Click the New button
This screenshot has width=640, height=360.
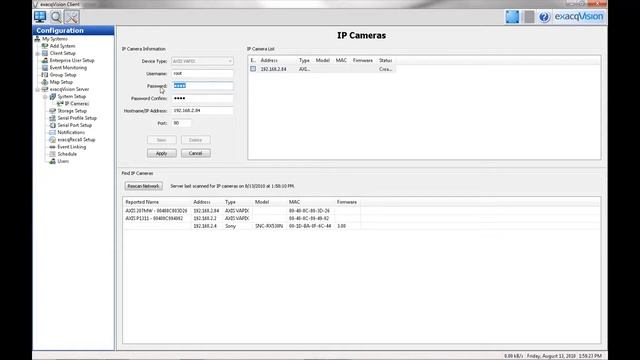162,140
